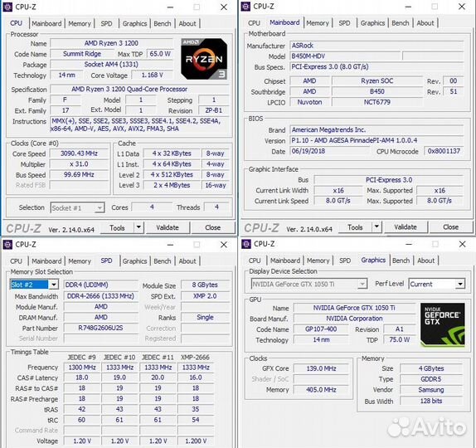The image size is (476, 448).
Task: Click the Close button in the CPU window
Action: click(213, 227)
